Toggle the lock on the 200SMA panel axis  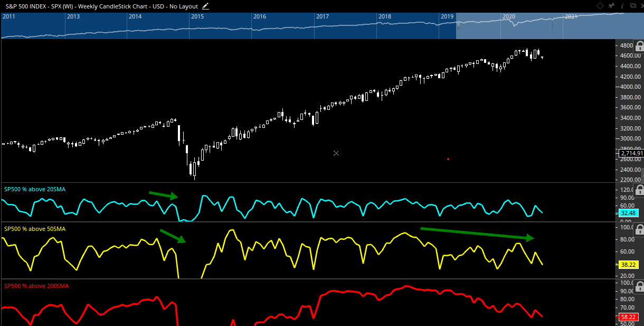tap(639, 286)
